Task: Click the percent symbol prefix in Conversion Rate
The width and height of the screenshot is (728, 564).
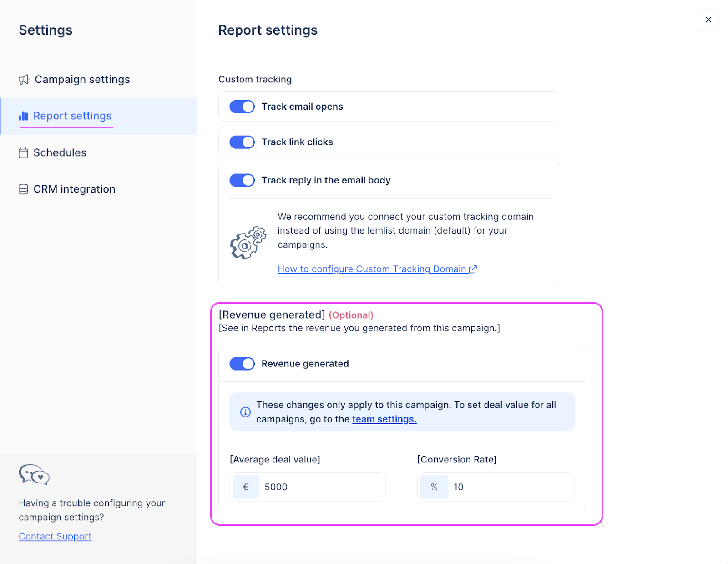Action: tap(434, 487)
